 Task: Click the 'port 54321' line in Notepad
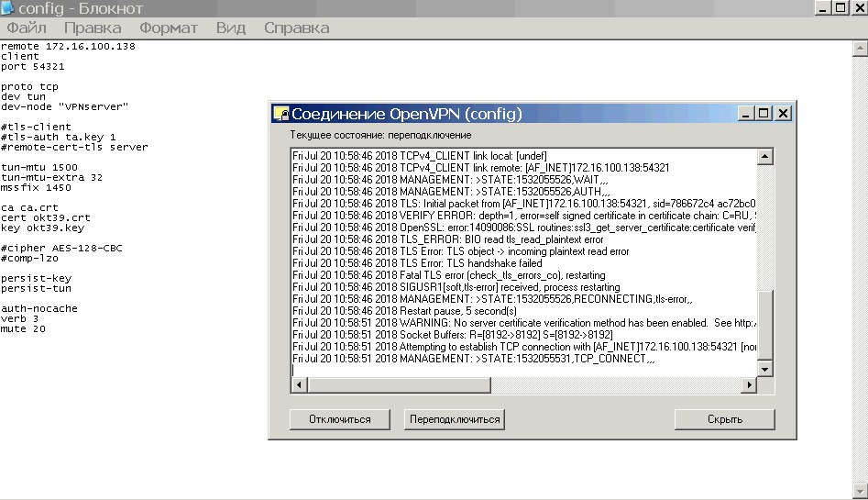33,67
